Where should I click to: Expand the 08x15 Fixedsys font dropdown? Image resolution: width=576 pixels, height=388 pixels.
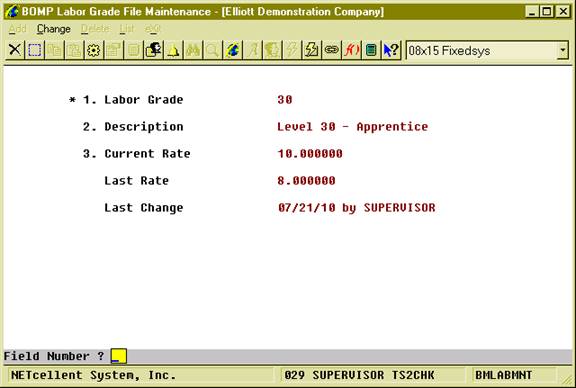pyautogui.click(x=562, y=51)
